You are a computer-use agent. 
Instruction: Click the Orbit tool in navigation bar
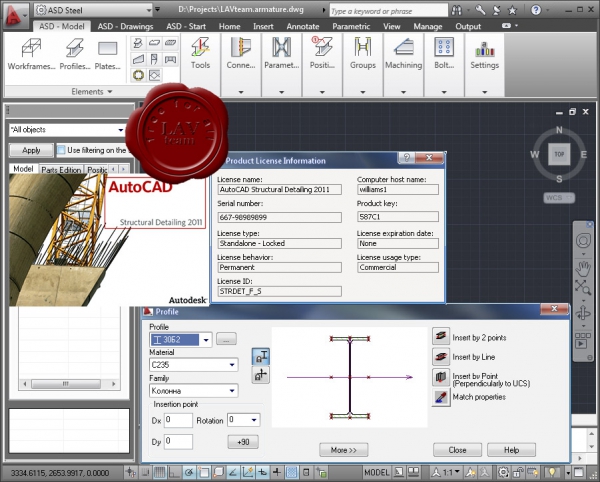[583, 313]
